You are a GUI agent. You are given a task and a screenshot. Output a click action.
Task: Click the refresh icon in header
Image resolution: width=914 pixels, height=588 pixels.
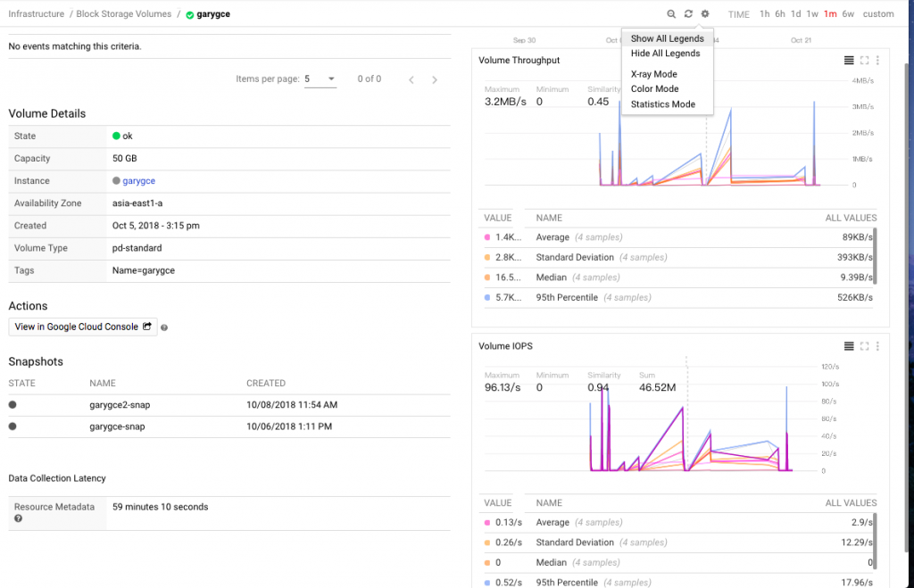688,14
